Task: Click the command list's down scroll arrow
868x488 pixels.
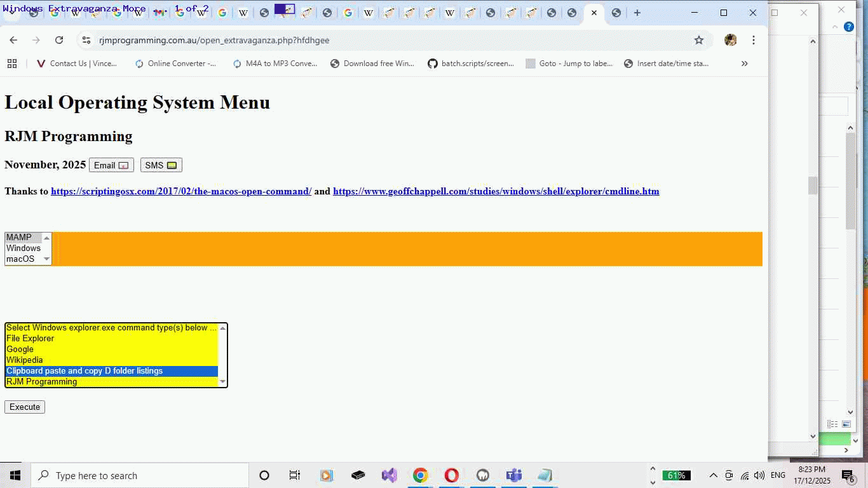Action: coord(222,381)
